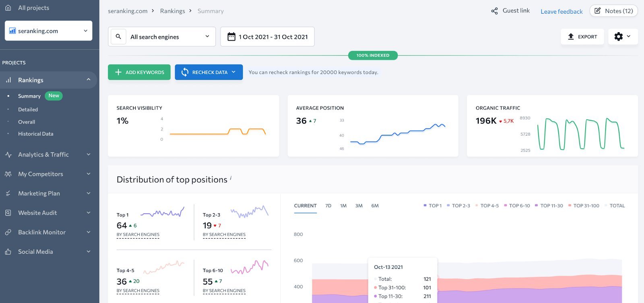Click the Export button
The height and width of the screenshot is (303, 644).
click(582, 37)
